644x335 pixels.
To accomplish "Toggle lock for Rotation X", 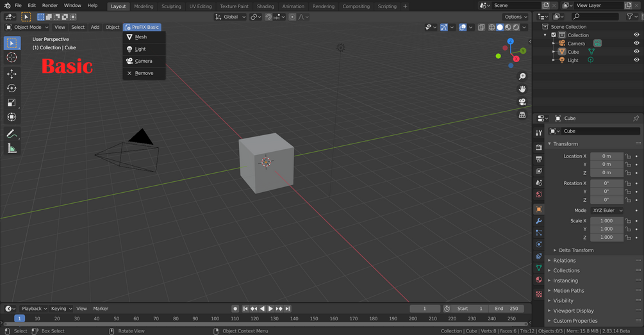I will click(628, 183).
